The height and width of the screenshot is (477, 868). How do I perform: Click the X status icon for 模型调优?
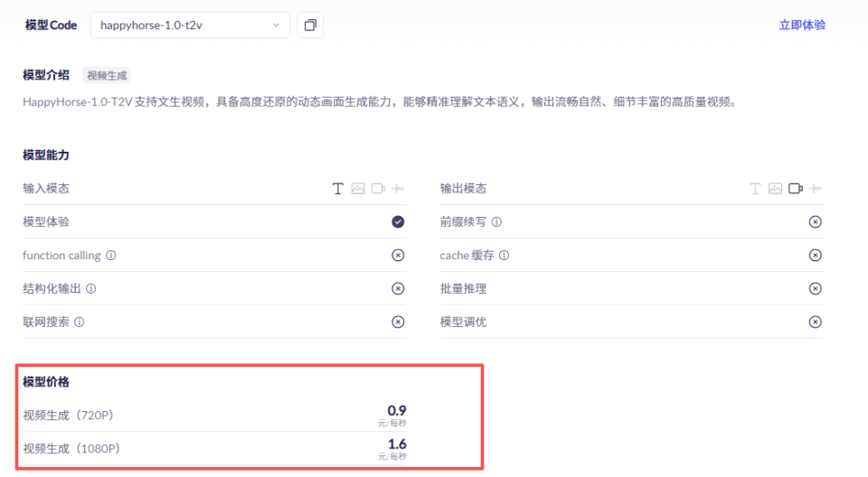815,322
